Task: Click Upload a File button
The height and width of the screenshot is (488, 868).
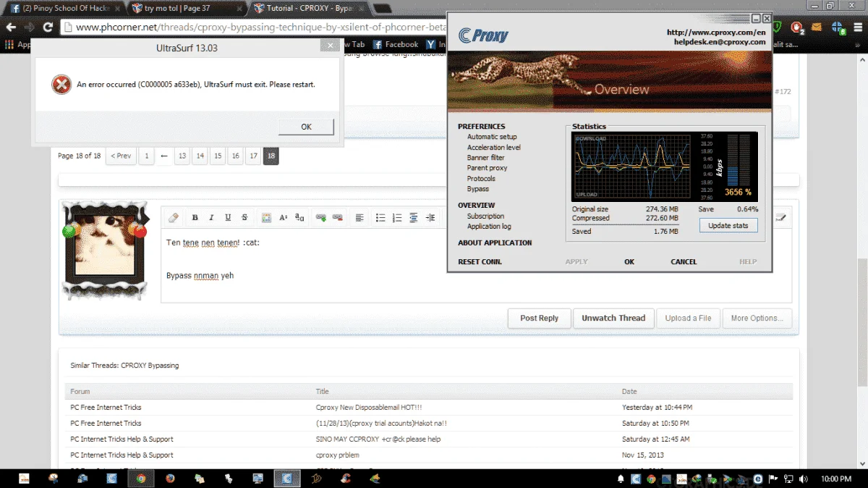Action: tap(688, 318)
